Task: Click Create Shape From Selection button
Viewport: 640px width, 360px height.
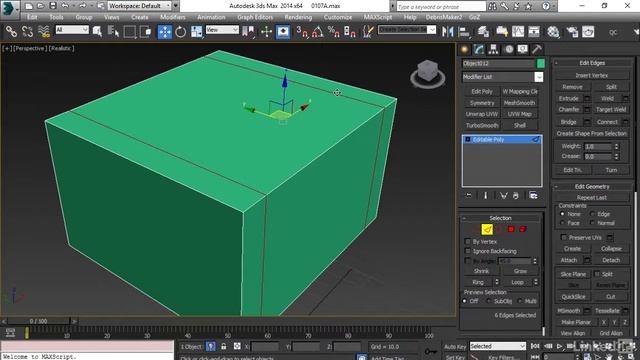Action: coord(591,133)
